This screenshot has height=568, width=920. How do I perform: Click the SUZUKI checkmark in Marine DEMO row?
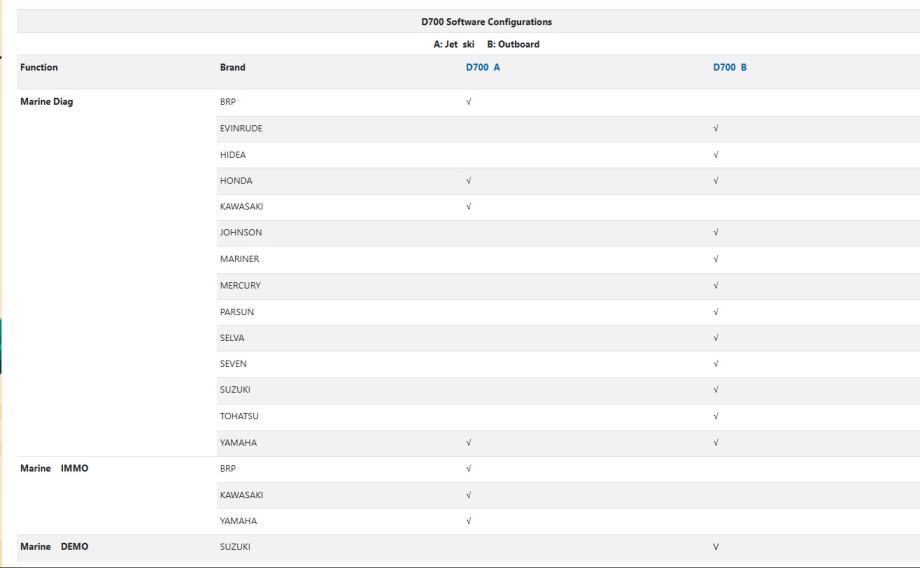[716, 547]
